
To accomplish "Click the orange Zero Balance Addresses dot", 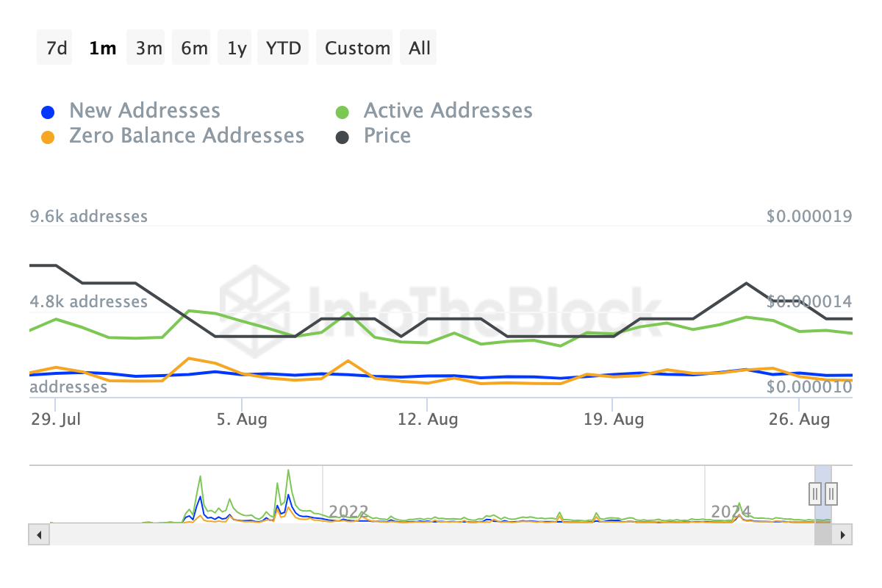I will tap(48, 136).
